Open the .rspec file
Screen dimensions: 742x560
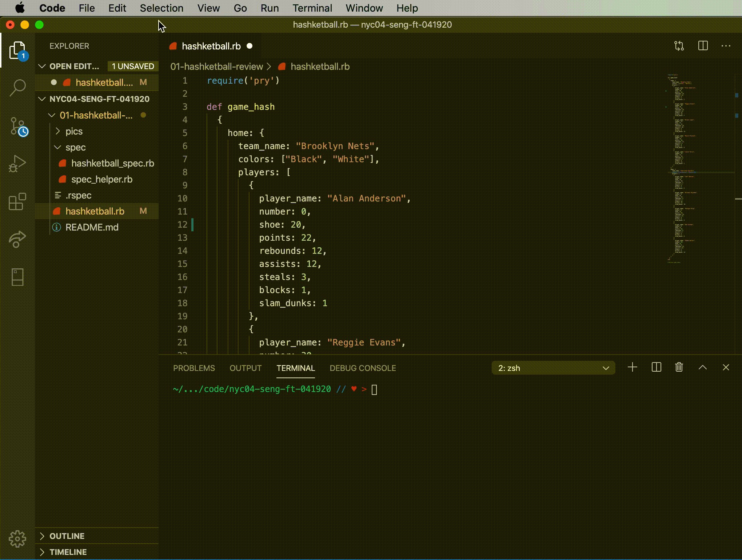tap(78, 195)
